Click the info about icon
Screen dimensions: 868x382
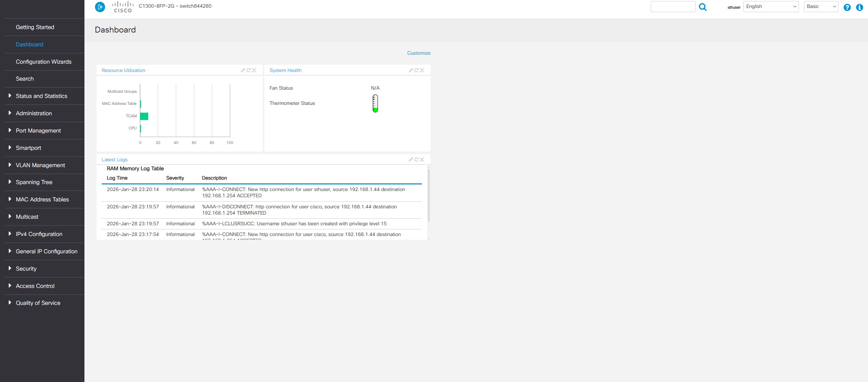click(859, 7)
